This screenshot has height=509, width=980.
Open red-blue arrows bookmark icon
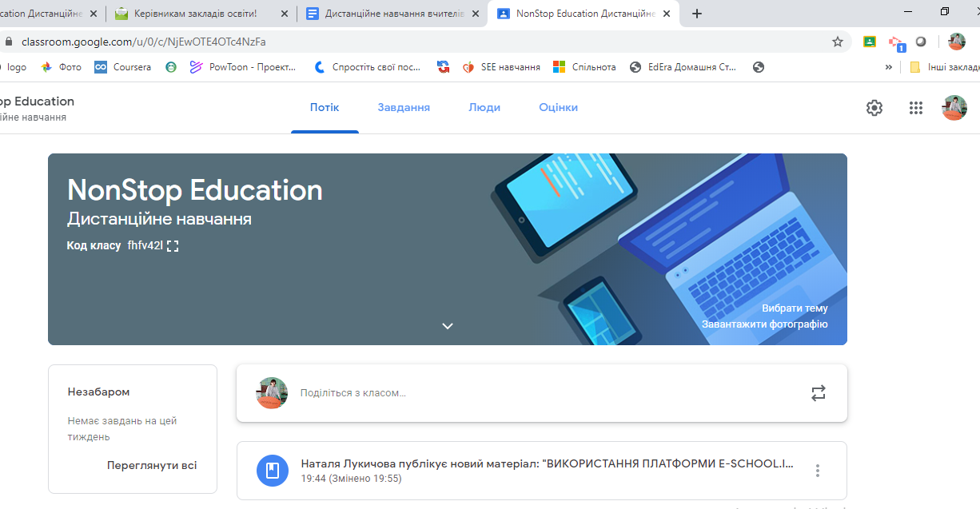(x=443, y=67)
